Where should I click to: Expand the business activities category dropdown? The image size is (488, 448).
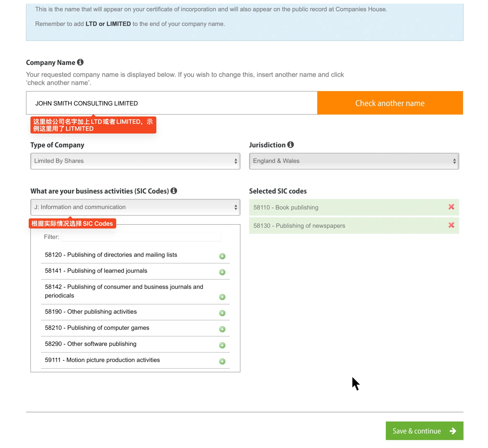tap(135, 207)
